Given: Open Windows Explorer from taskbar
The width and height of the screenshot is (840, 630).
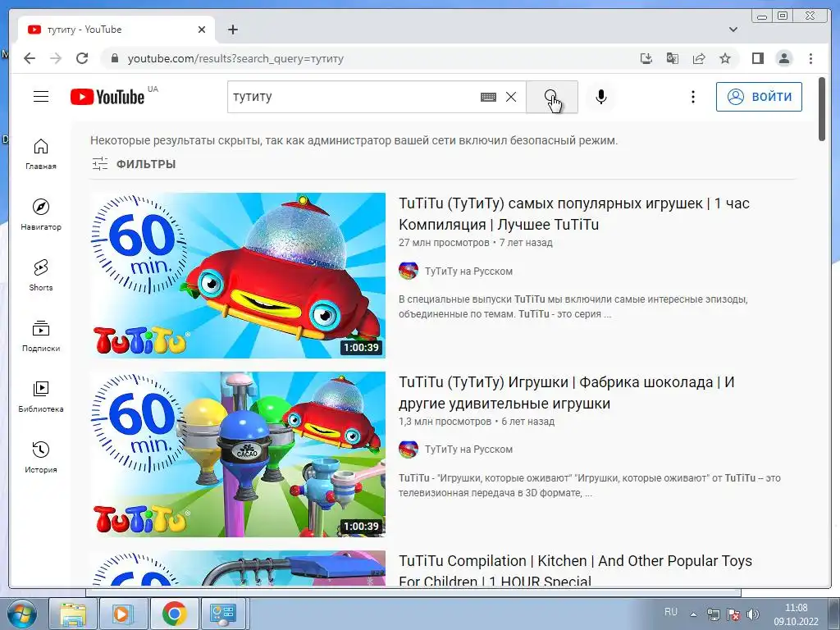Looking at the screenshot, I should tap(72, 614).
